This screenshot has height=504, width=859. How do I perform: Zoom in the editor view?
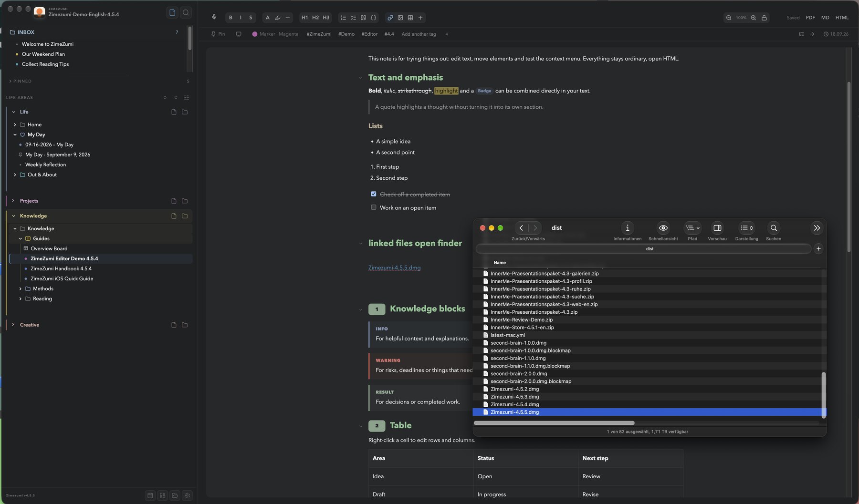pos(754,18)
